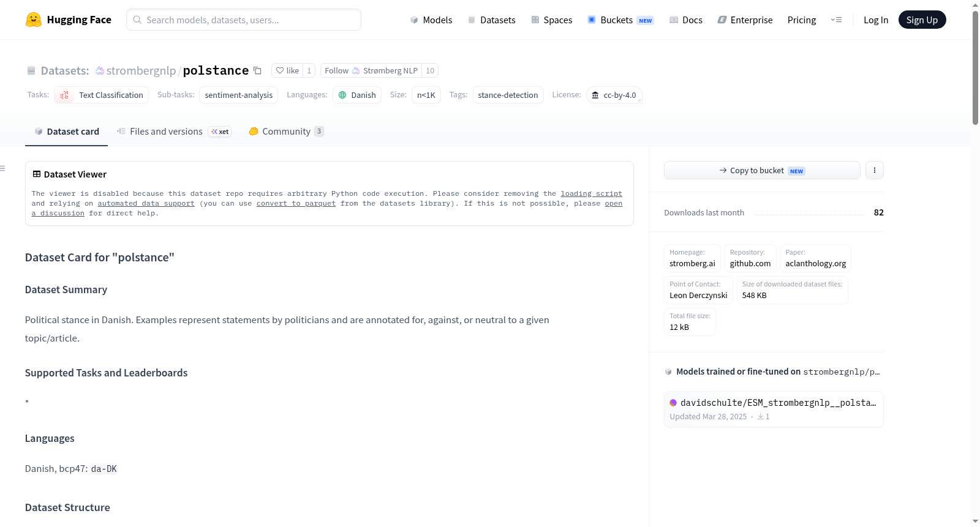View the like count of 1
Viewport: 980px width, 527px height.
click(309, 70)
